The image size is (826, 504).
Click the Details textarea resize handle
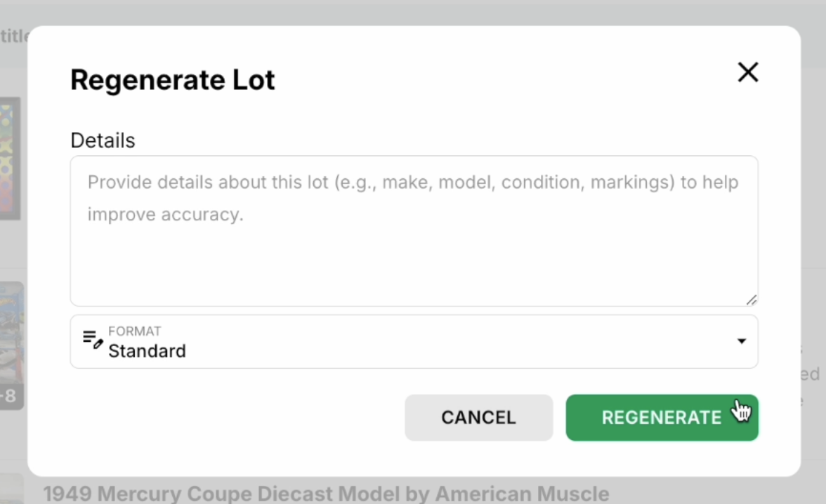coord(751,300)
